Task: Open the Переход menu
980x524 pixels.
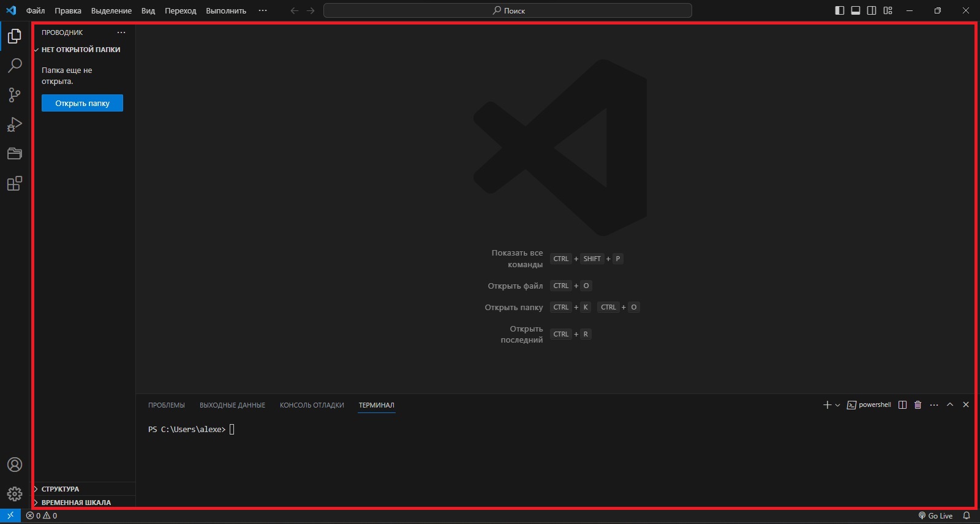Action: pyautogui.click(x=181, y=10)
